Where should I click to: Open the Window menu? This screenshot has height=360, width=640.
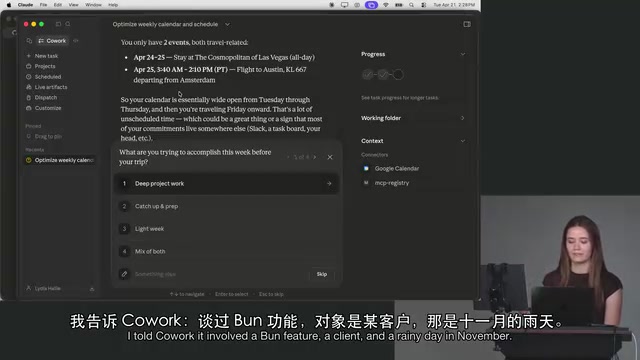coord(93,5)
